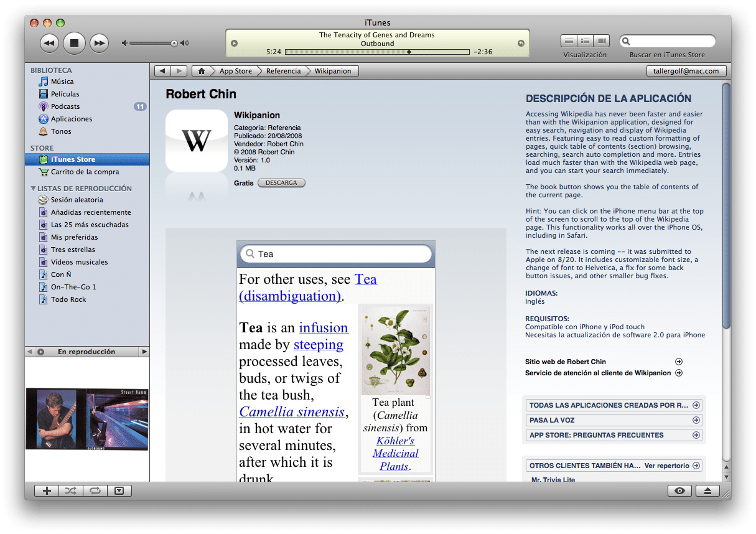This screenshot has height=534, width=756.
Task: Click the En reproducción header circle icon
Action: pyautogui.click(x=40, y=352)
